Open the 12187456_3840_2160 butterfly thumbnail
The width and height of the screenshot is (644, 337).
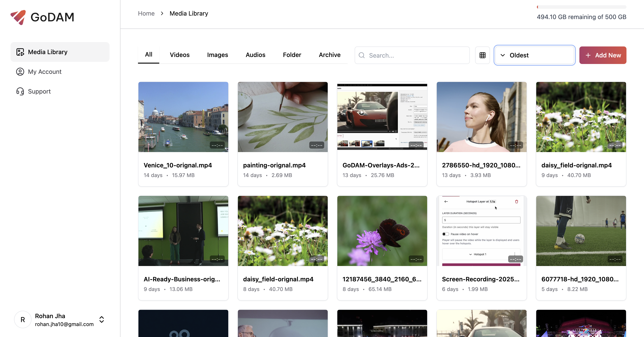pos(382,231)
